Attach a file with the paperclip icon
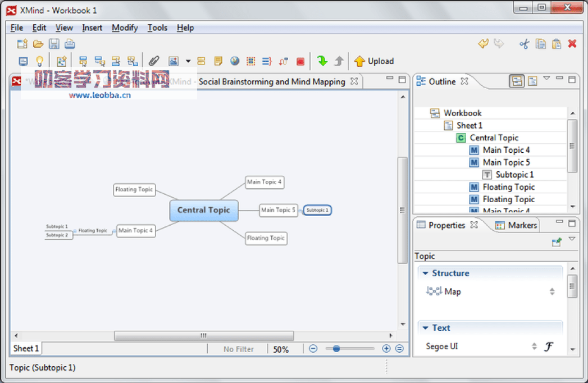The image size is (588, 383). tap(155, 61)
